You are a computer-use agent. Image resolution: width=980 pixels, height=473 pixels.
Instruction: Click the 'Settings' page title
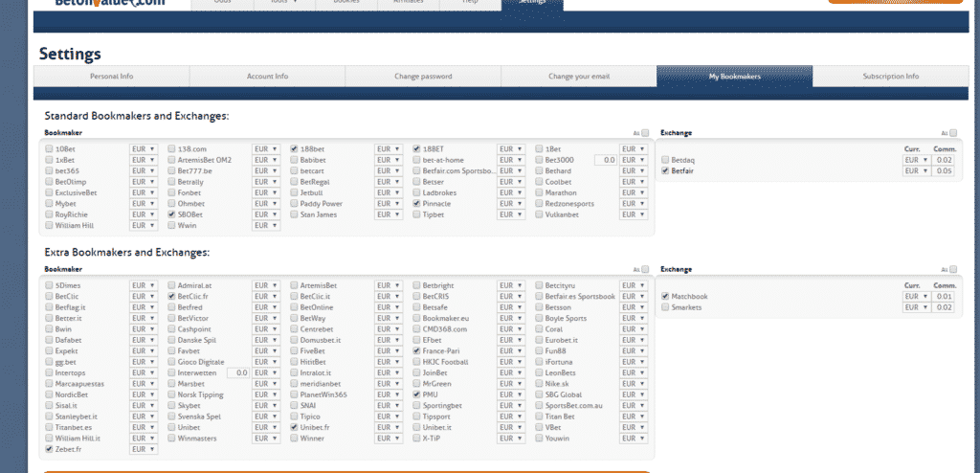coord(70,55)
